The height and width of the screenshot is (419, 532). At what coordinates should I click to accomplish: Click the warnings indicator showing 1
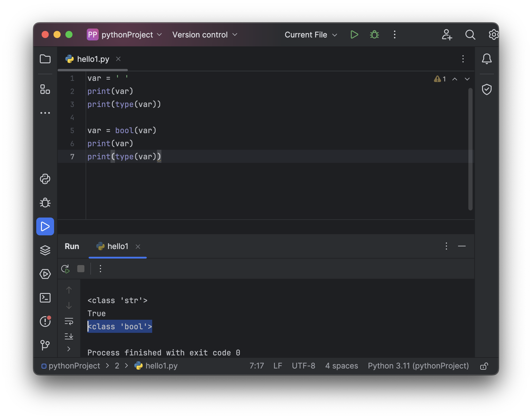[440, 79]
